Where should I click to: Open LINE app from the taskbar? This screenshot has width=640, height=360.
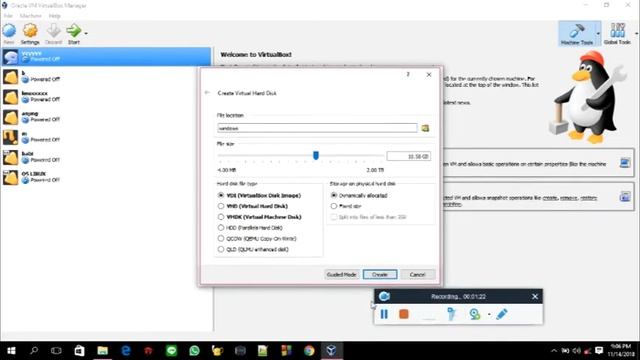click(x=171, y=351)
